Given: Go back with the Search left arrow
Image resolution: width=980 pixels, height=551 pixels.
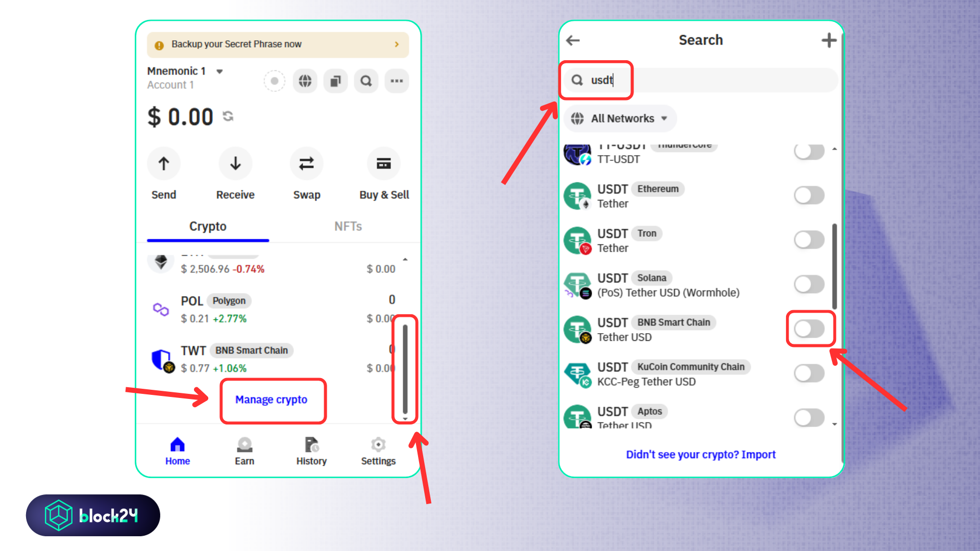Looking at the screenshot, I should (573, 40).
